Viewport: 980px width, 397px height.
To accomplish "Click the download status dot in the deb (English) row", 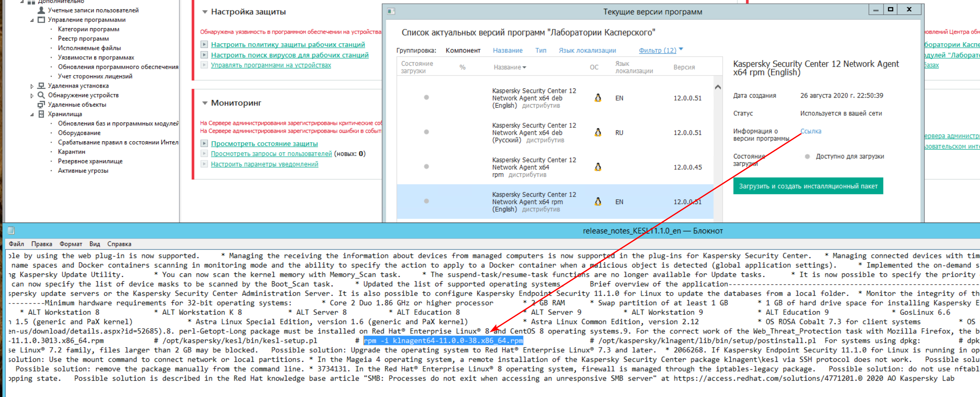I will coord(426,97).
